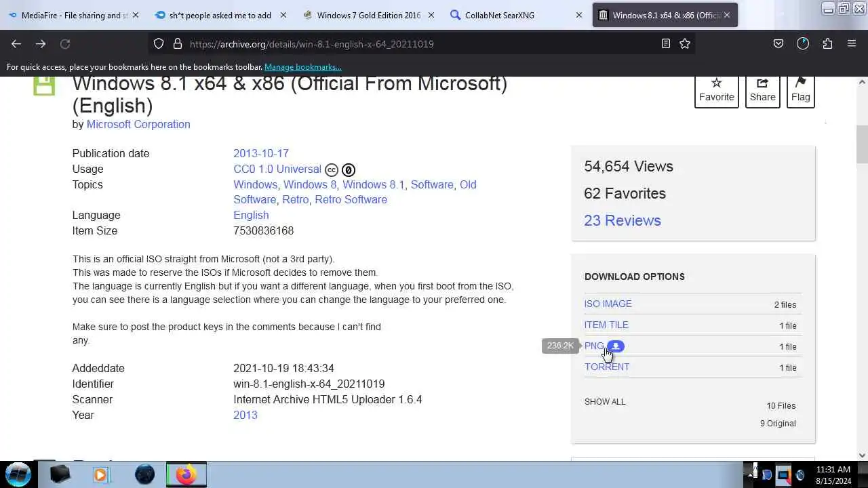
Task: Open the tracking protection shield icon
Action: pyautogui.click(x=159, y=43)
